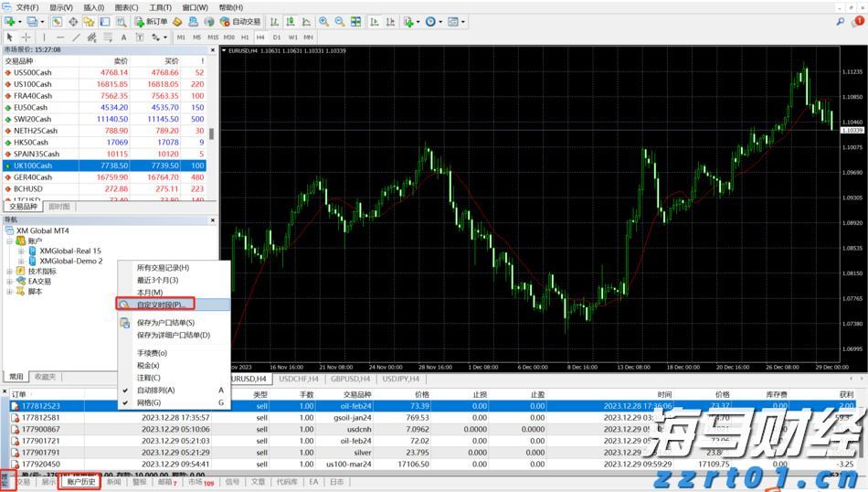The image size is (868, 492).
Task: Expand the XMGlobal-Real 15 account node
Action: (x=22, y=251)
